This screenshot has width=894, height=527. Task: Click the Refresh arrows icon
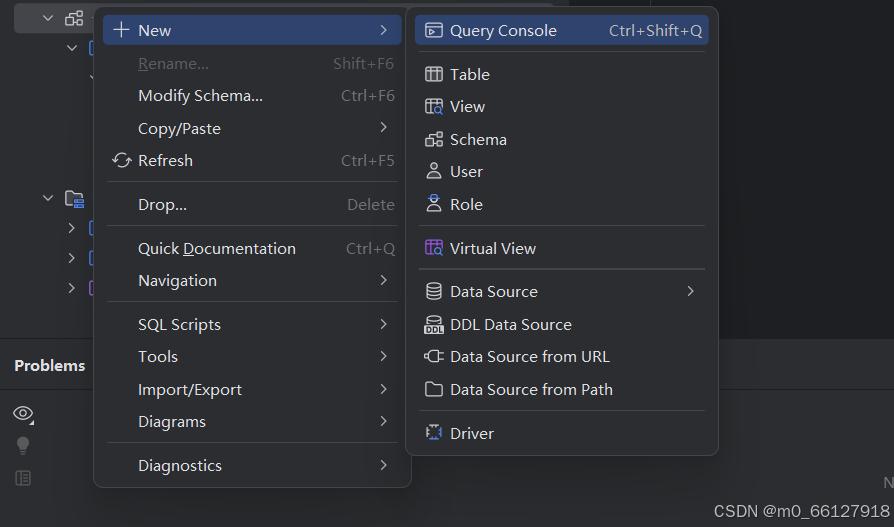coord(122,161)
